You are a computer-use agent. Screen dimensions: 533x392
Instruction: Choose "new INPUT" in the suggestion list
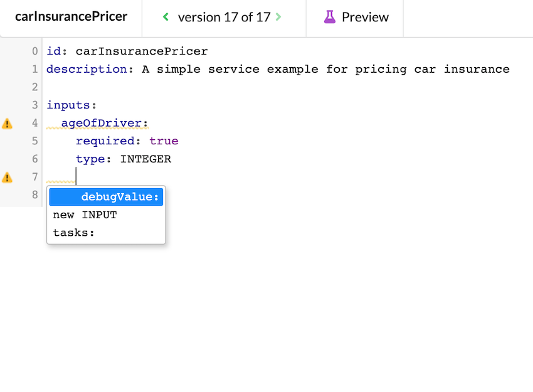coord(85,215)
